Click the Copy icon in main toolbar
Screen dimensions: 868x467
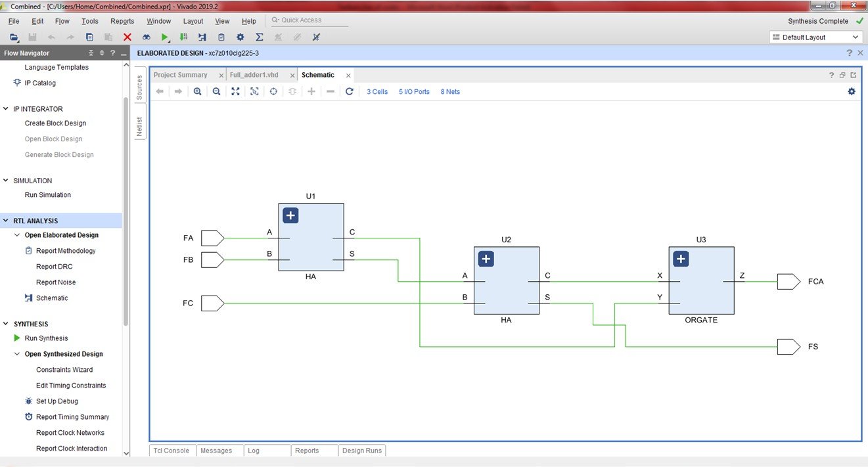point(89,37)
